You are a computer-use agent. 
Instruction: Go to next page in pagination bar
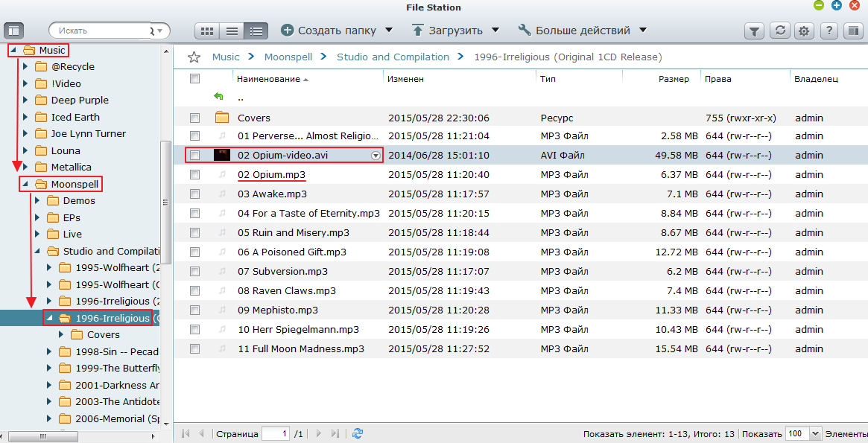318,433
